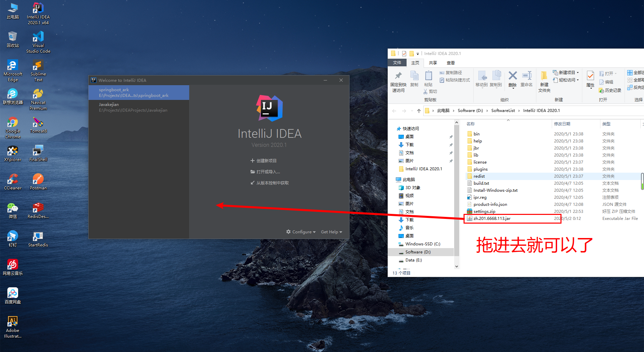Click the StartRedis desktop icon

[38, 239]
